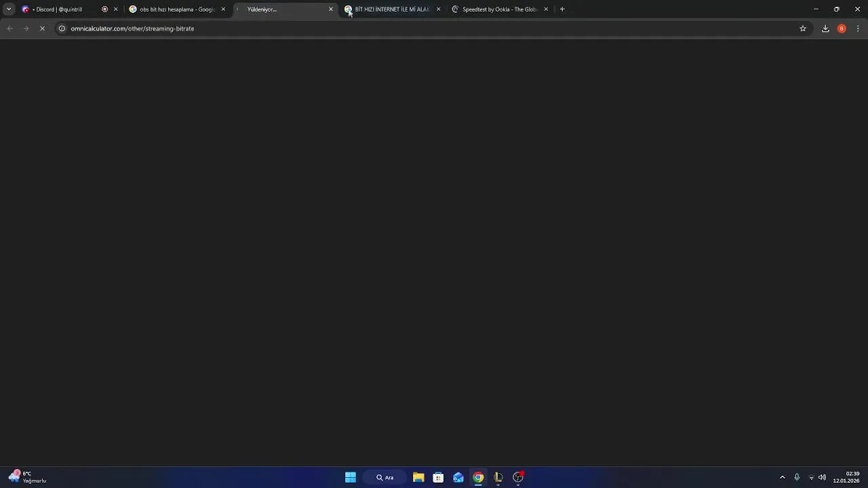This screenshot has height=488, width=868.
Task: Switch to the Speedtest by Ookla tab
Action: pos(499,9)
